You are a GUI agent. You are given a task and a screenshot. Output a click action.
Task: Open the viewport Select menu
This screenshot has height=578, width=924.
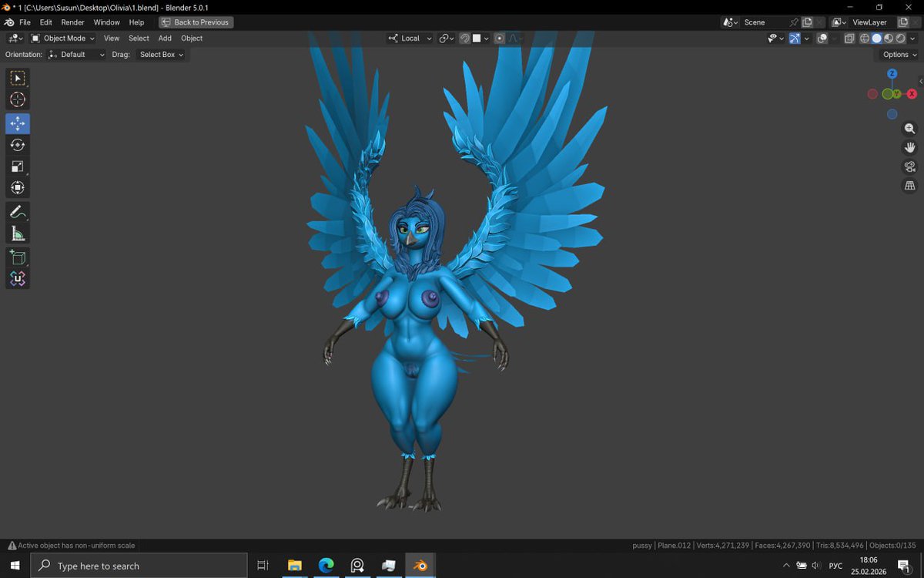(139, 38)
